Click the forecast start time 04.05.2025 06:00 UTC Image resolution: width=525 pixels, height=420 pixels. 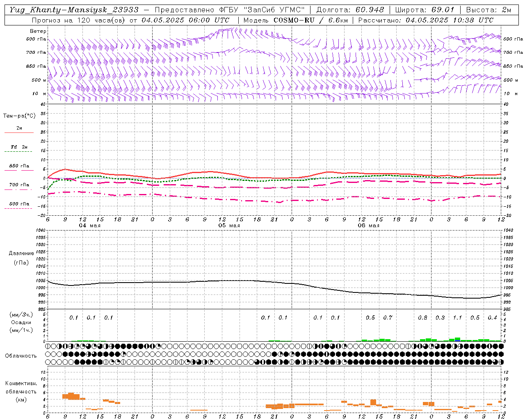[185, 20]
